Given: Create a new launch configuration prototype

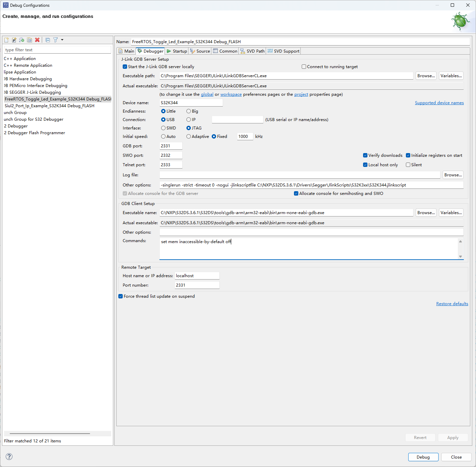Looking at the screenshot, I should click(x=14, y=40).
